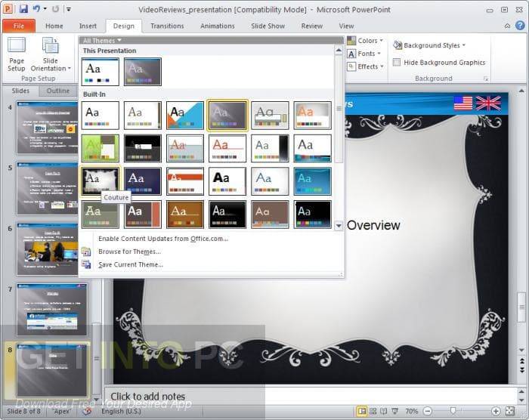
Task: Open the All Themes filter dropdown
Action: [101, 41]
